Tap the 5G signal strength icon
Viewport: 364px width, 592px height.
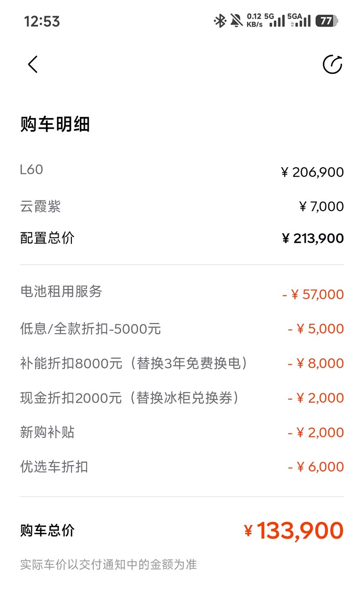point(275,20)
